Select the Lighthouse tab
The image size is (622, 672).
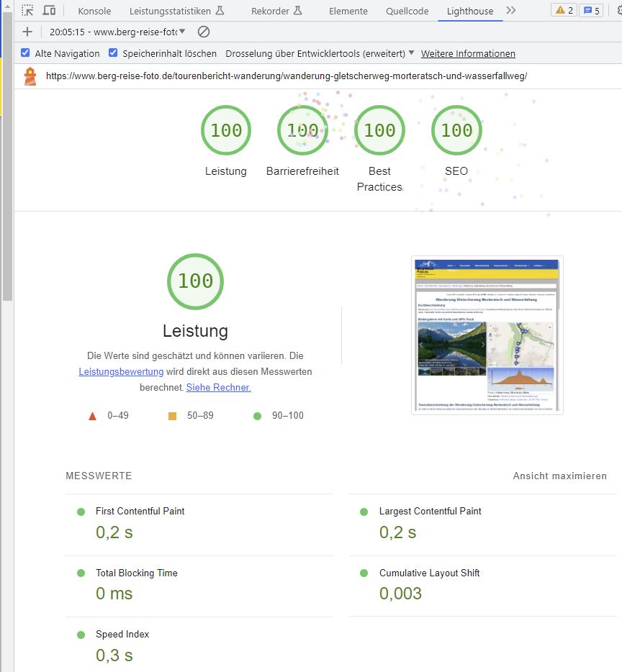[470, 11]
